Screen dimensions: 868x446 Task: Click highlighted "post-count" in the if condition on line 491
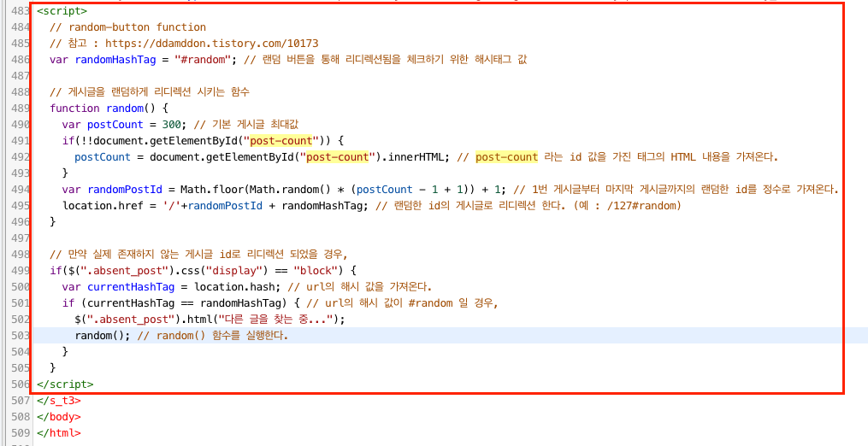tap(281, 141)
